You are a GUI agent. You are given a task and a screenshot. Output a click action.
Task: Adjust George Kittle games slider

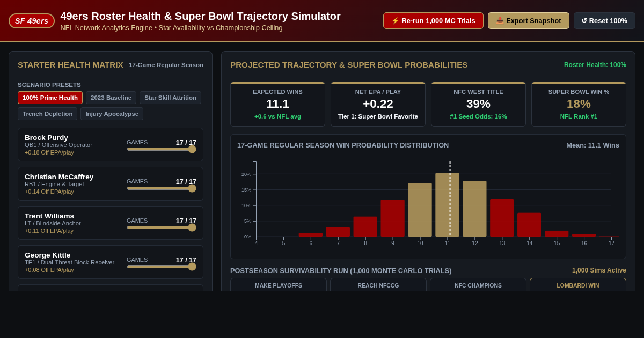[x=162, y=267]
